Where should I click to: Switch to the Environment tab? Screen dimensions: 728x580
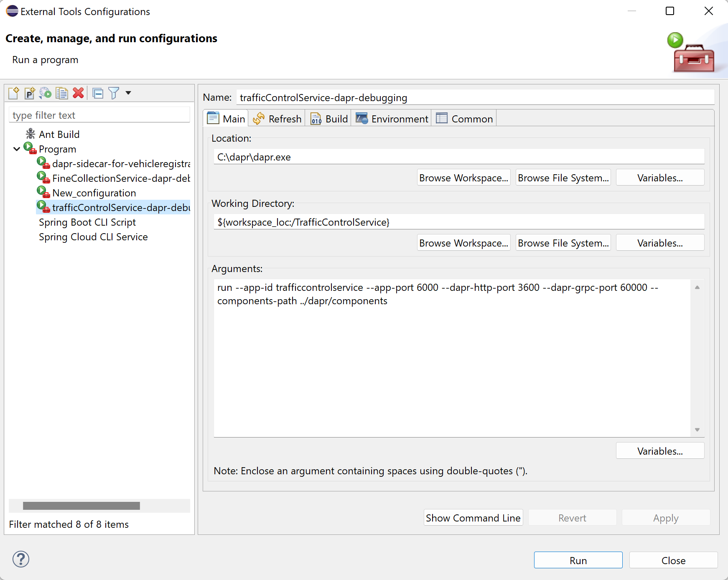(x=392, y=119)
